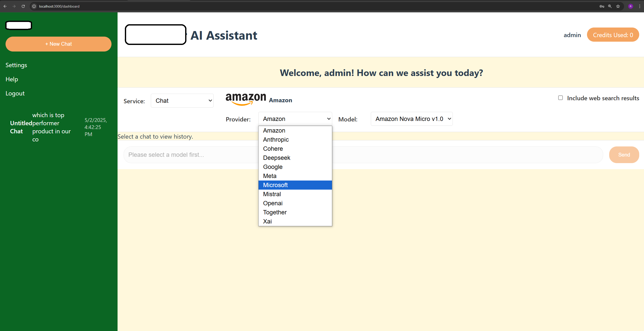This screenshot has height=331, width=644.
Task: Click the browser back arrow icon
Action: coord(5,6)
